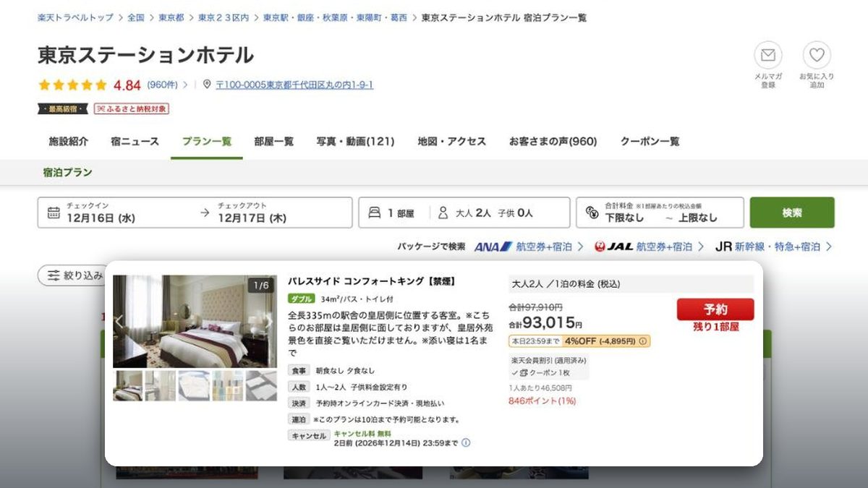The image size is (868, 488).
Task: Click the five-star rating icons
Action: point(72,85)
